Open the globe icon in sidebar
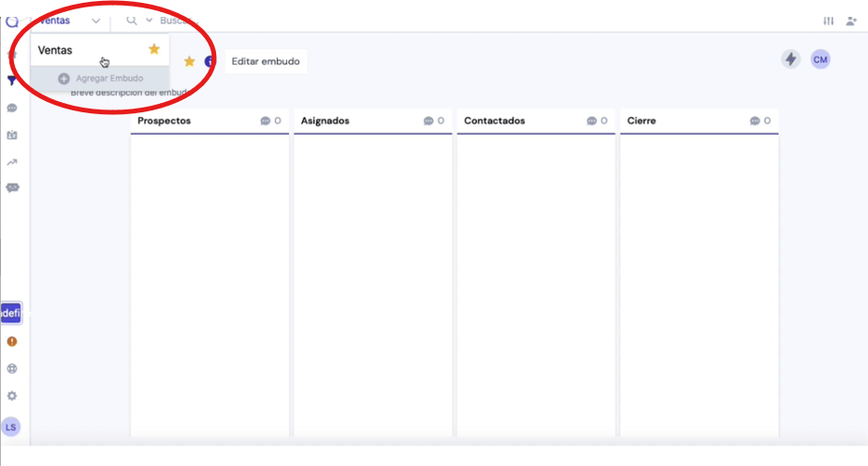The height and width of the screenshot is (466, 868). pyautogui.click(x=12, y=369)
